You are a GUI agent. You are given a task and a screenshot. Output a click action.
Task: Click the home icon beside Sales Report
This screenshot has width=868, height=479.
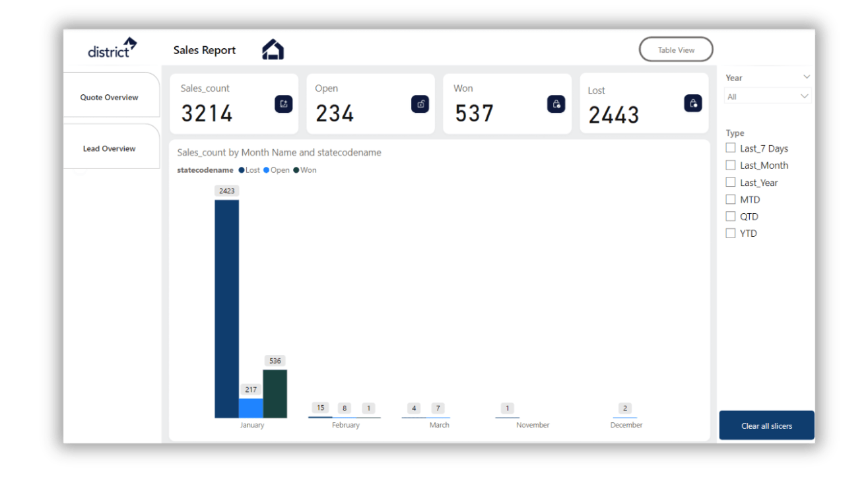coord(273,49)
